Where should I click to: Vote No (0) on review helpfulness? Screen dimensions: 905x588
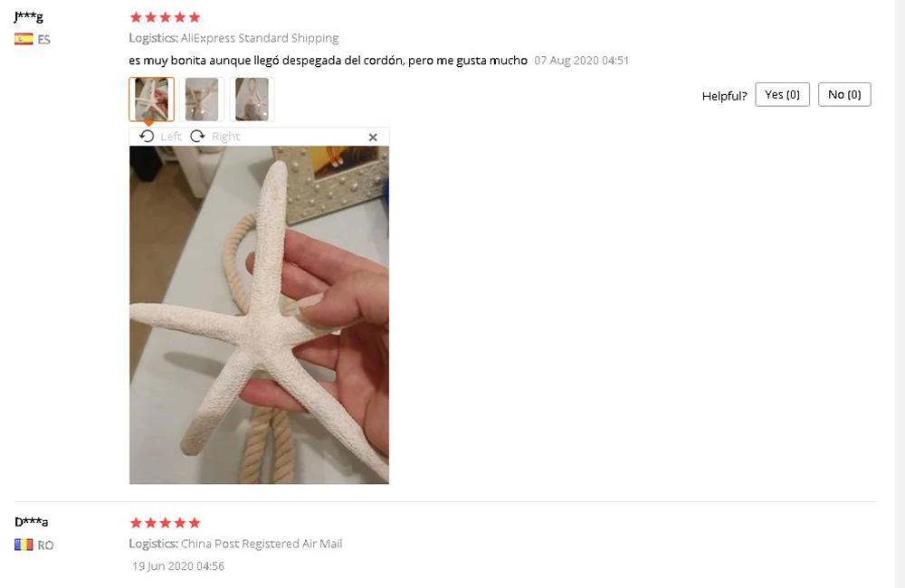pyautogui.click(x=844, y=95)
